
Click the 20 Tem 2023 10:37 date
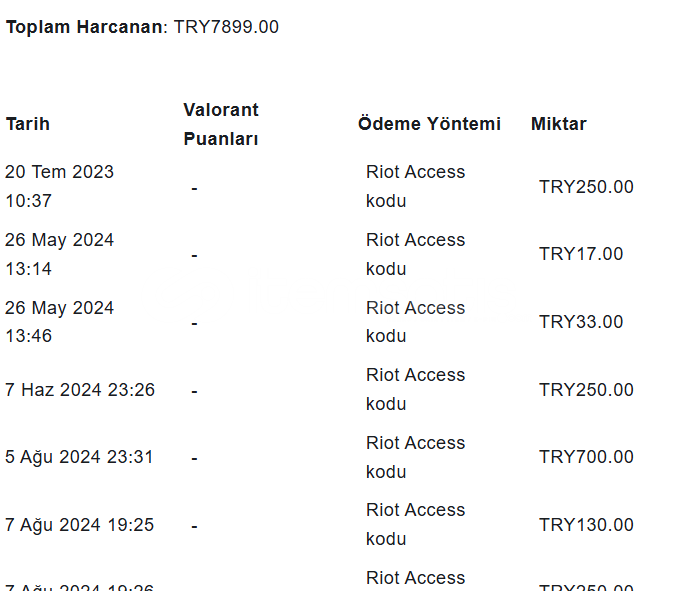(59, 186)
